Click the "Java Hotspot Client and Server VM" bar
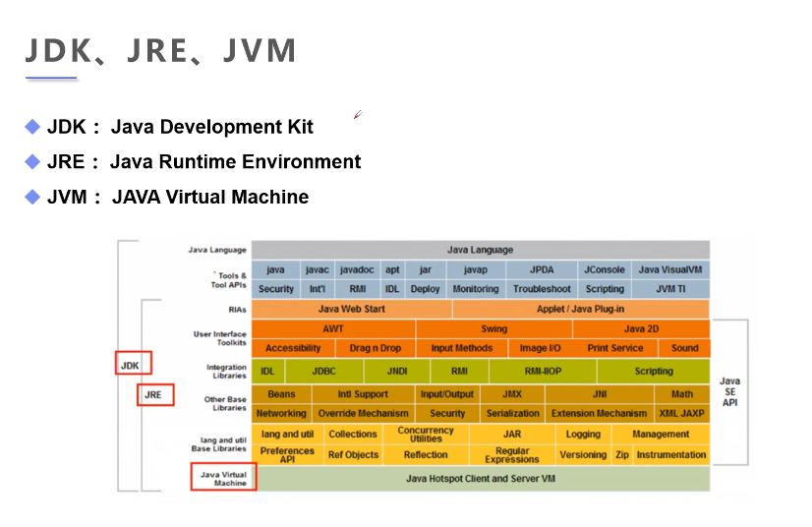This screenshot has height=527, width=812. click(x=481, y=479)
